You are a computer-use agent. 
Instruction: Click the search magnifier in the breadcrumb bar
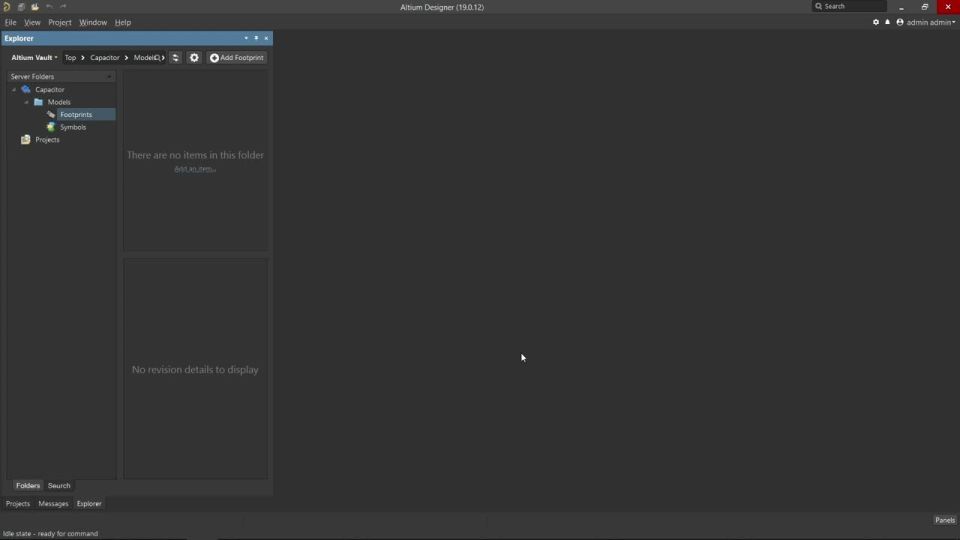pos(157,58)
